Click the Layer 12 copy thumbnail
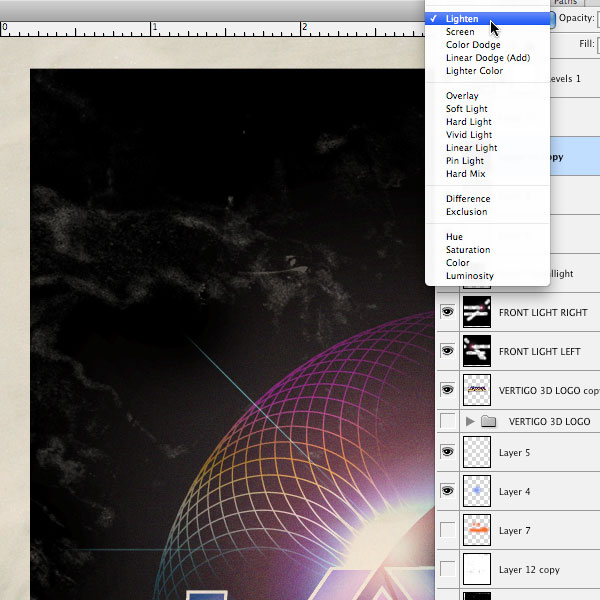Image resolution: width=600 pixels, height=600 pixels. (477, 568)
